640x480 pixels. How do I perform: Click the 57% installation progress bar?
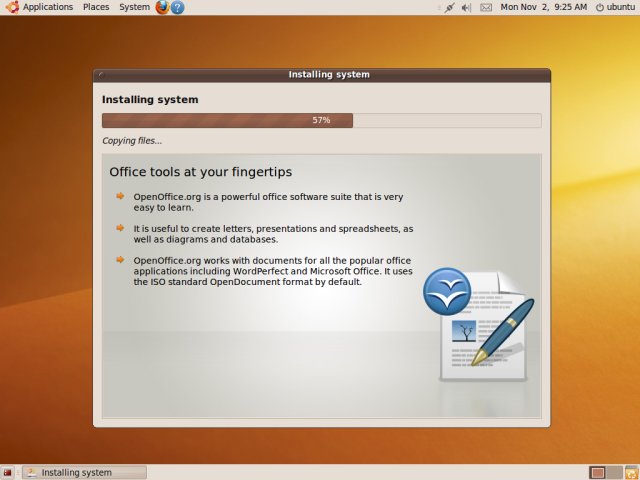click(x=322, y=120)
